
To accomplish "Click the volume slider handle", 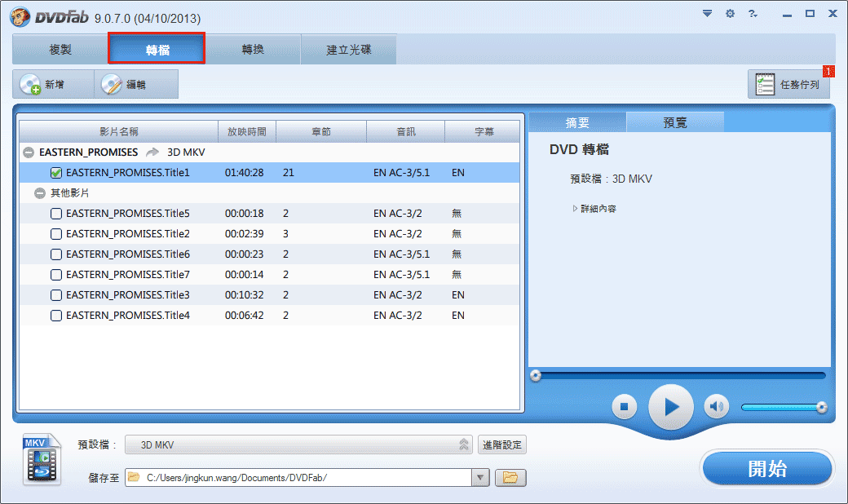I will coord(822,407).
